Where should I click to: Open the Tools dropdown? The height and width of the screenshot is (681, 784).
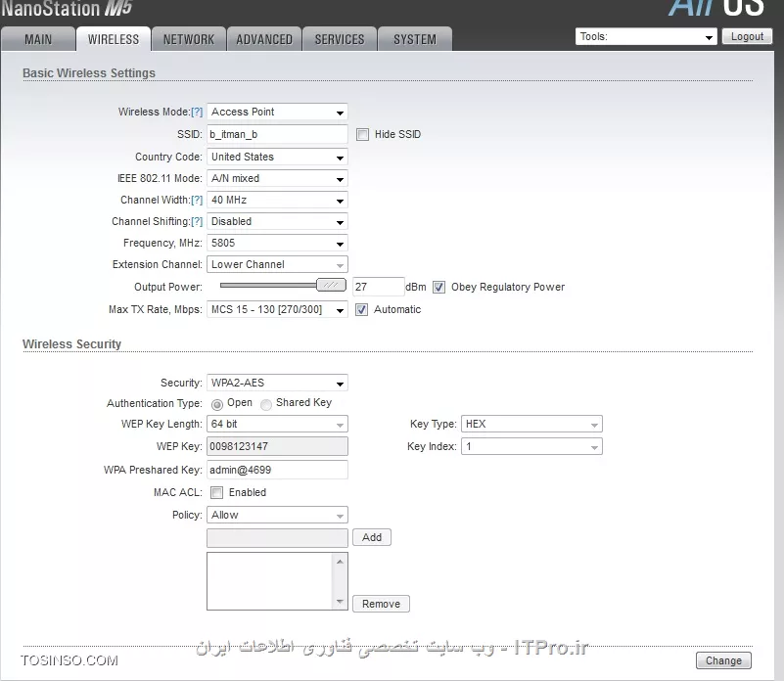[x=646, y=36]
